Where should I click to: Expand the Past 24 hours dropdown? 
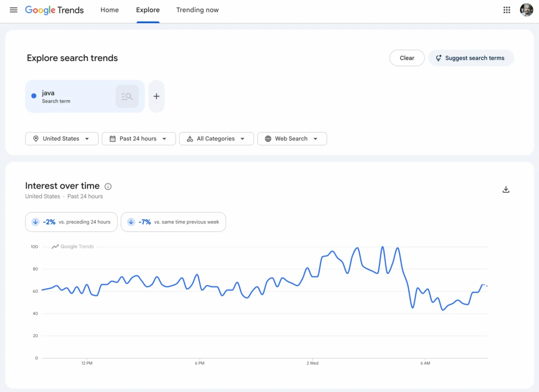coord(139,139)
